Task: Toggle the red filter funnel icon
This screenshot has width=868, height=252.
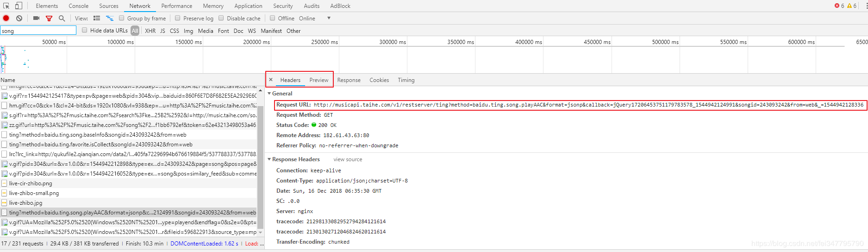Action: (49, 18)
